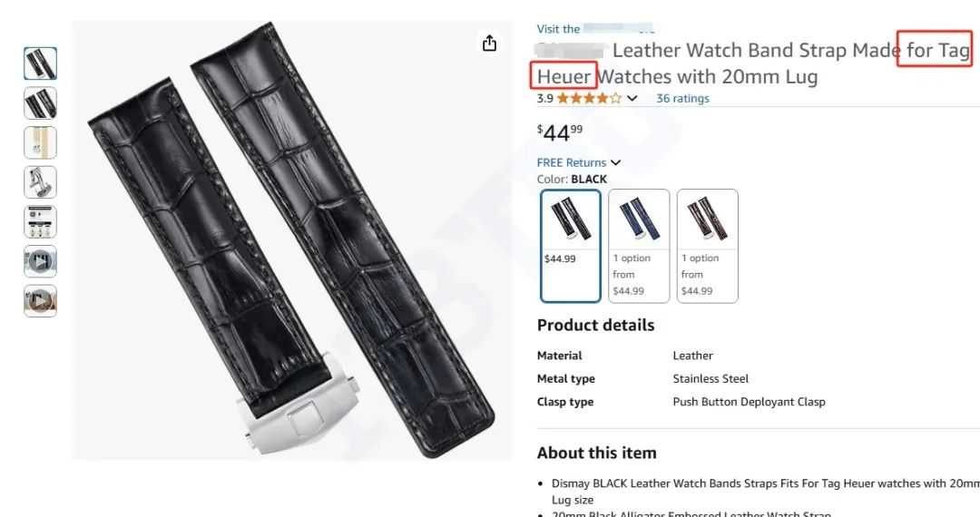
Task: Click the 3.9 rating number
Action: coord(545,98)
